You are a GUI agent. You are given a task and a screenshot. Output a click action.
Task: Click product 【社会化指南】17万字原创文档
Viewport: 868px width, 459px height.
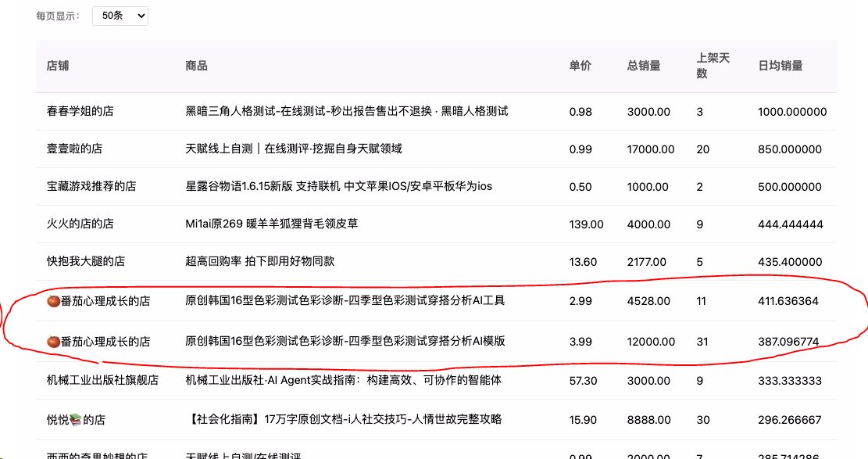(x=343, y=419)
